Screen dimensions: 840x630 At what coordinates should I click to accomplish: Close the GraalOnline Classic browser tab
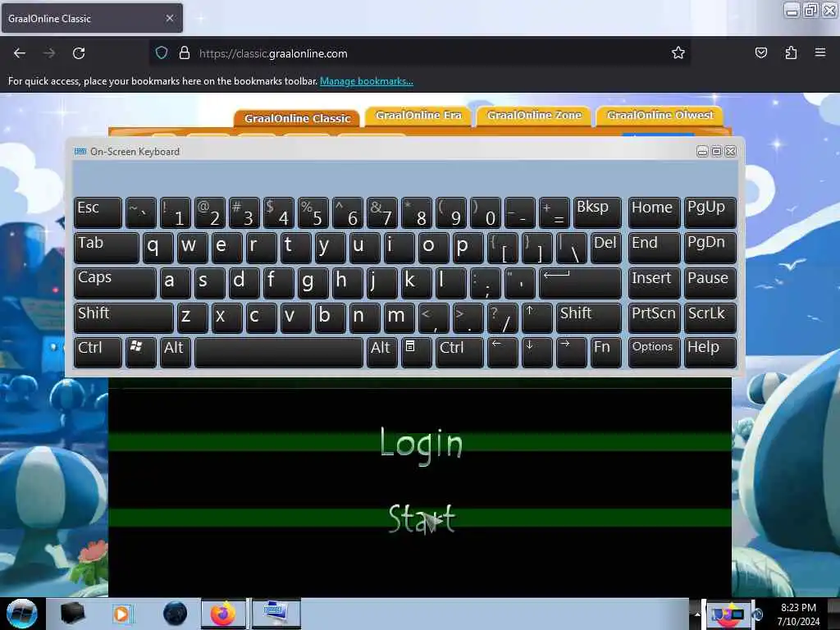169,18
